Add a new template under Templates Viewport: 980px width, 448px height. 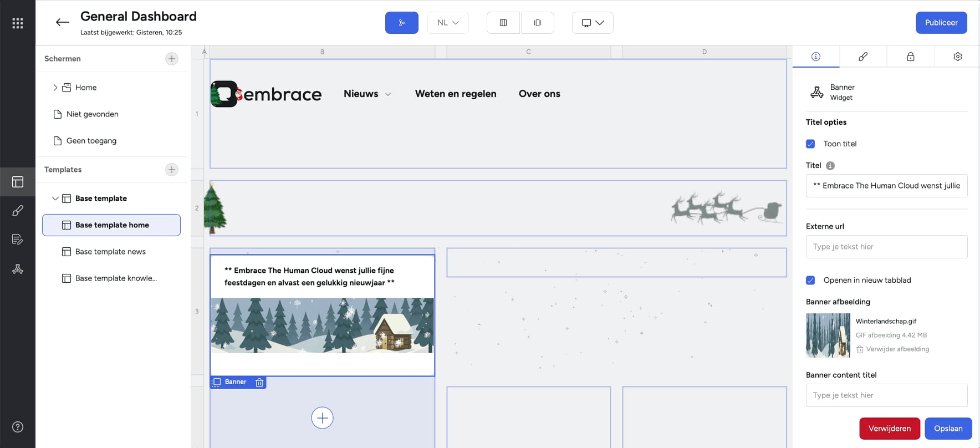(x=172, y=170)
